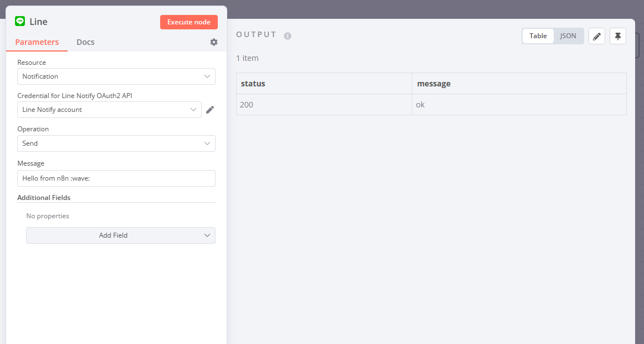Select the Parameters tab

click(x=37, y=42)
